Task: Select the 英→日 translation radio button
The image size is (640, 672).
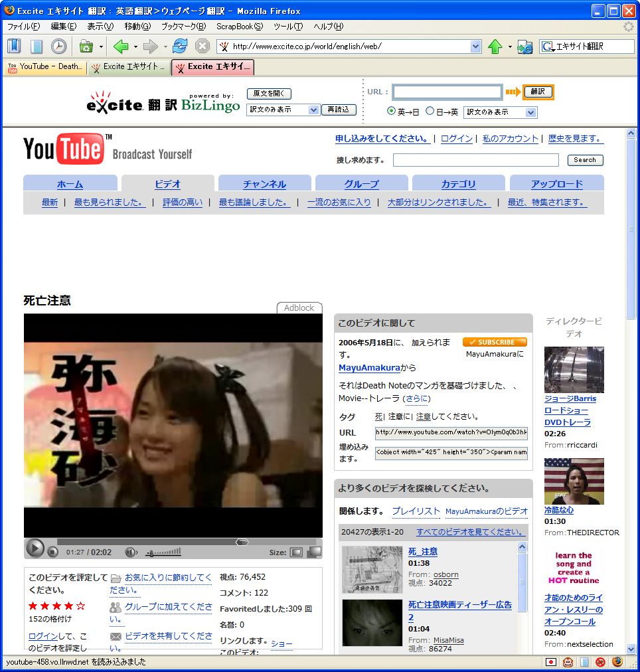Action: (391, 111)
